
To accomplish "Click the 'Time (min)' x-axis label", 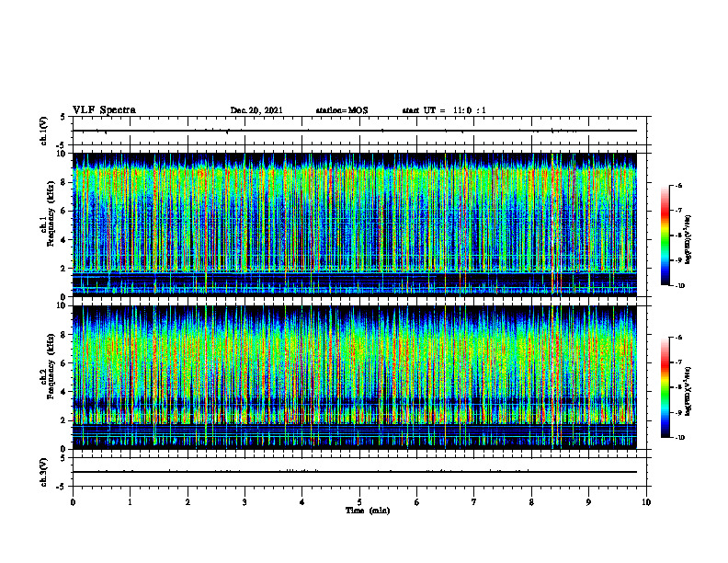I will point(368,511).
